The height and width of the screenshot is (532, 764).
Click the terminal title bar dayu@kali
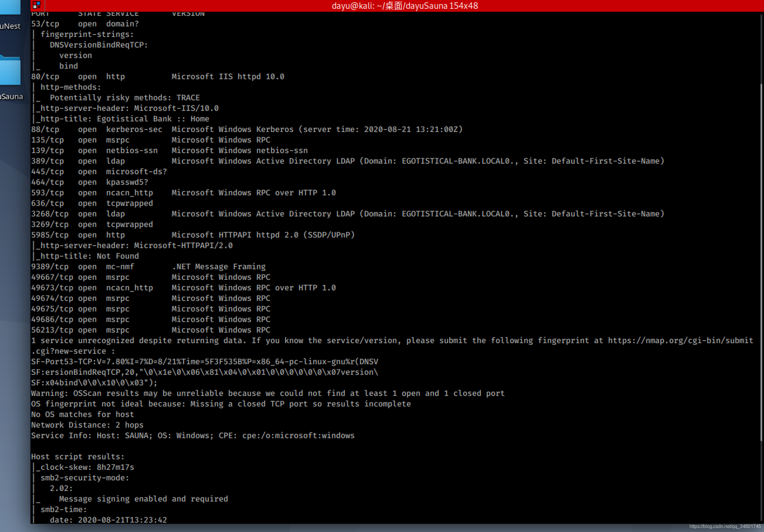click(x=405, y=6)
